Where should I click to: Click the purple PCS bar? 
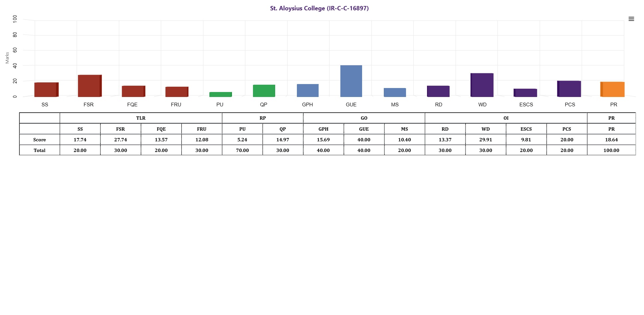click(569, 89)
